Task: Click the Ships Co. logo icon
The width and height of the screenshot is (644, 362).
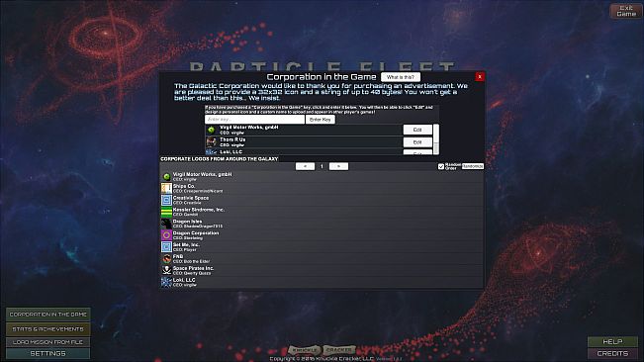Action: pos(166,188)
